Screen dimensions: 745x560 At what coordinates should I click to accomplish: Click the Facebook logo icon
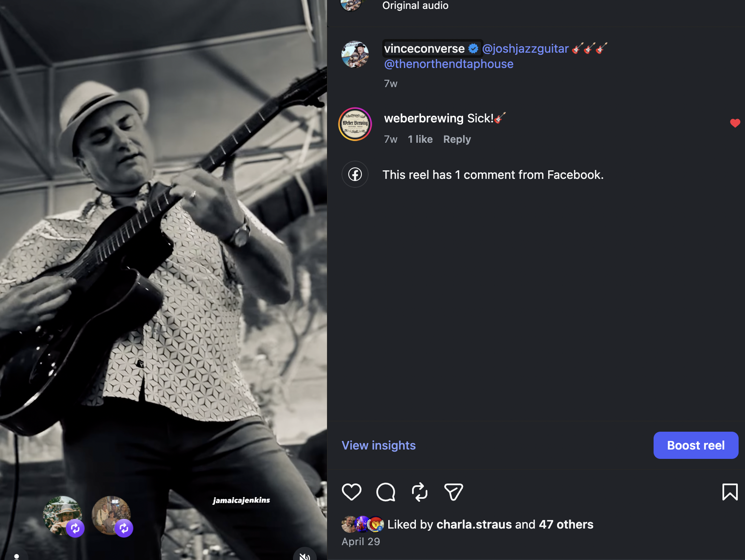point(355,174)
